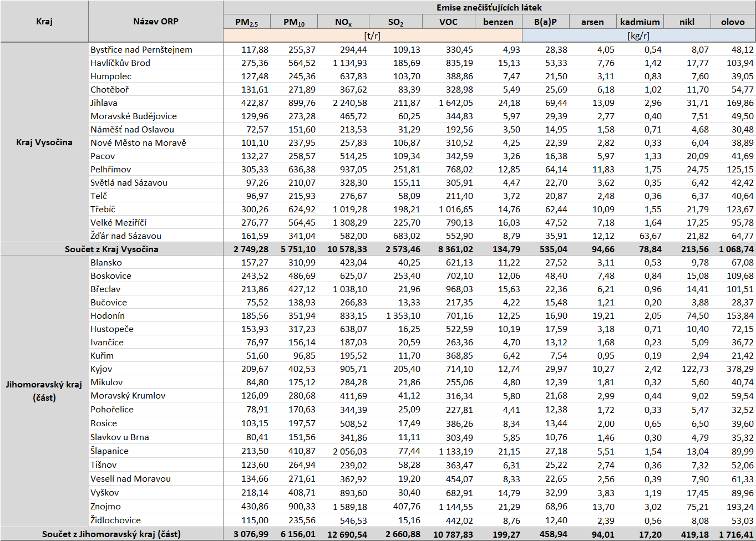Screen dimensions: 756x541
Task: Select the 'Boskovice' row name
Action: tap(111, 275)
